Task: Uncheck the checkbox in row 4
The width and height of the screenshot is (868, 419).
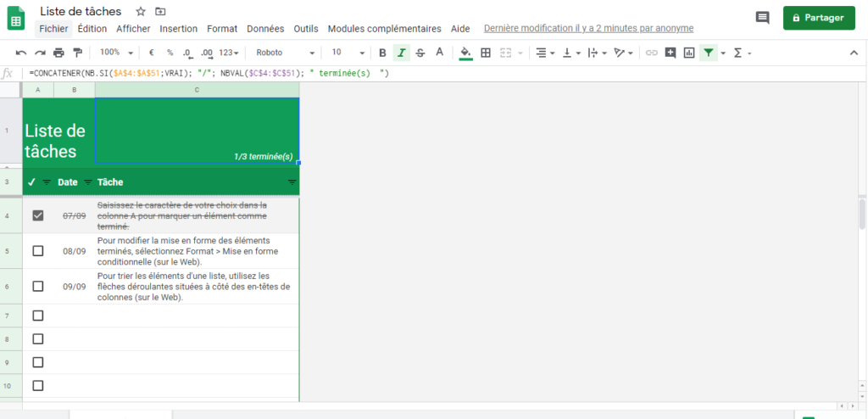Action: pyautogui.click(x=37, y=215)
